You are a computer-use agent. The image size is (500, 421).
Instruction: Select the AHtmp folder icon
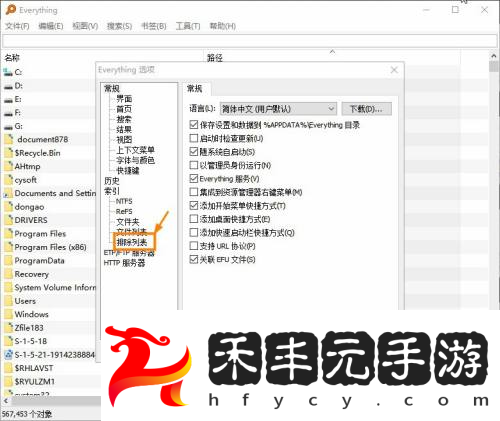[9, 166]
